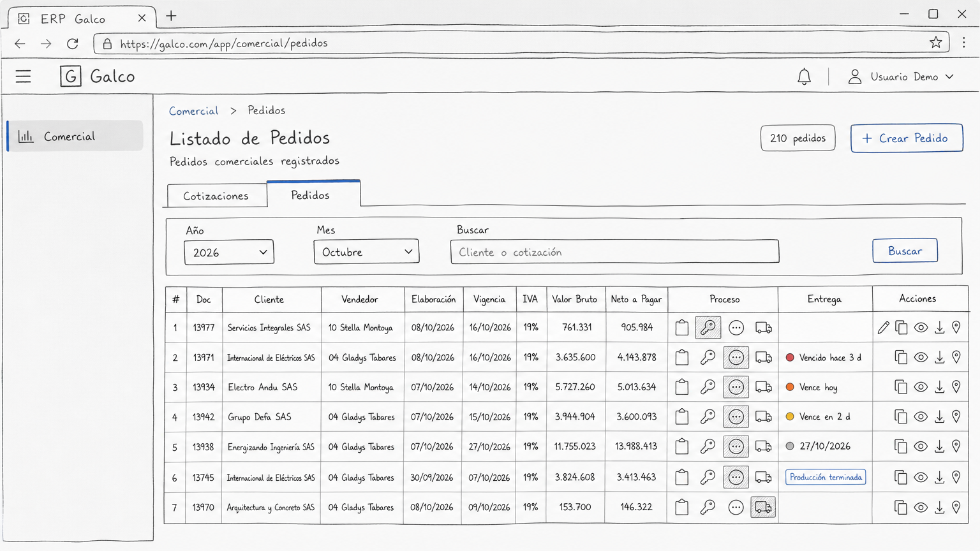
Task: Click the Producción terminada badge
Action: (826, 477)
